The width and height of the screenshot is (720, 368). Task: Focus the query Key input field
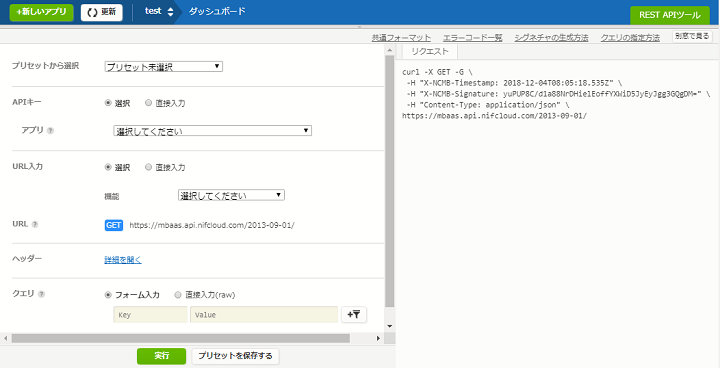click(x=150, y=315)
